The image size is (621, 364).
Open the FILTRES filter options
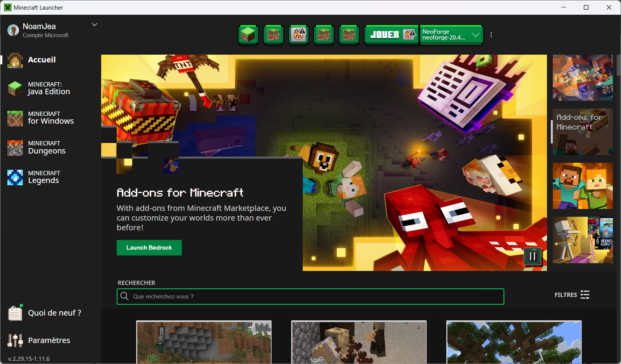pyautogui.click(x=572, y=295)
